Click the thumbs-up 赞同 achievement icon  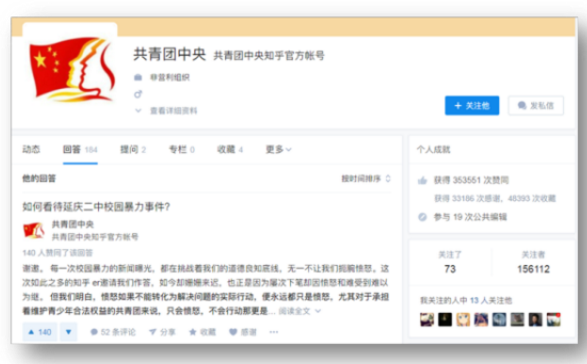point(422,181)
